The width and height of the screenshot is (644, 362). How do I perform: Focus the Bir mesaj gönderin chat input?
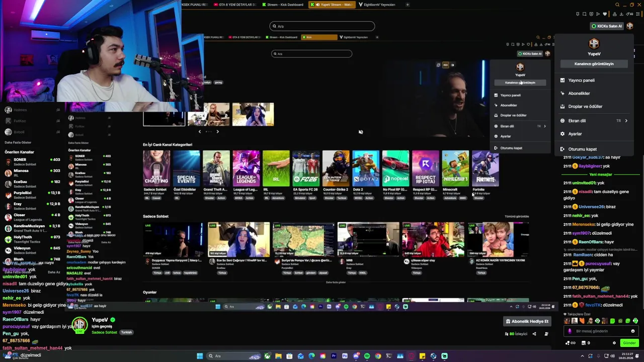pos(601,331)
